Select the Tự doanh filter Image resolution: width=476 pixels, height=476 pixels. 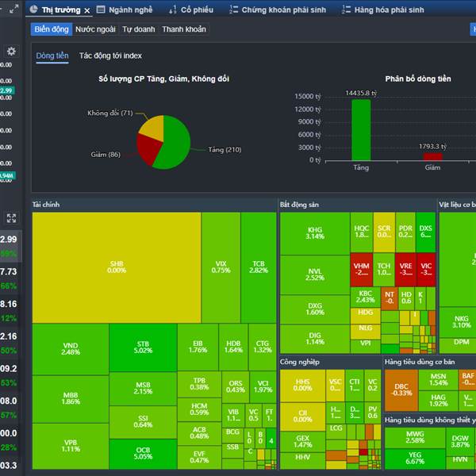(x=138, y=29)
